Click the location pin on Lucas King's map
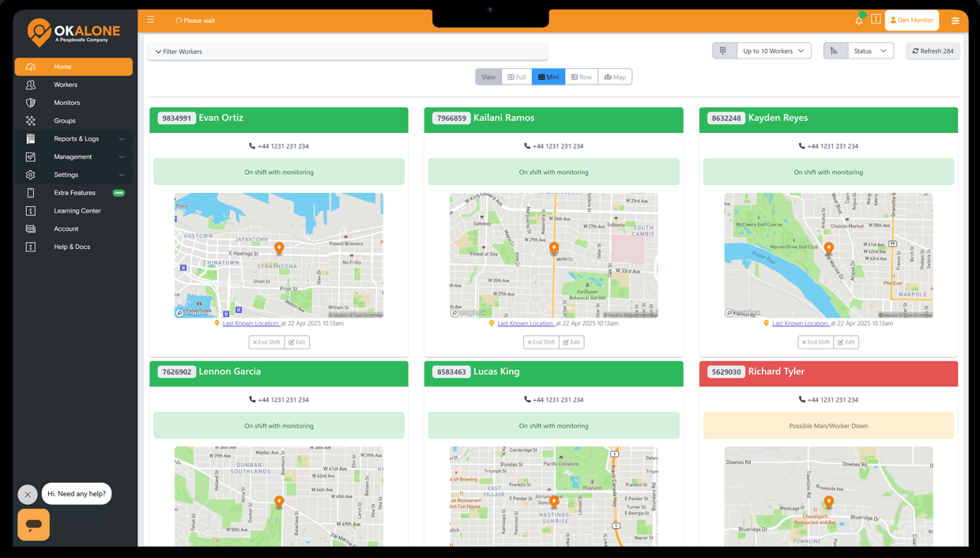The height and width of the screenshot is (558, 980). click(x=554, y=501)
